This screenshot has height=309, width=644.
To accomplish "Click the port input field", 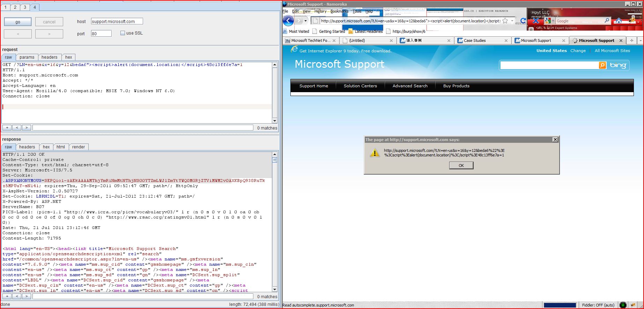I will pyautogui.click(x=101, y=34).
